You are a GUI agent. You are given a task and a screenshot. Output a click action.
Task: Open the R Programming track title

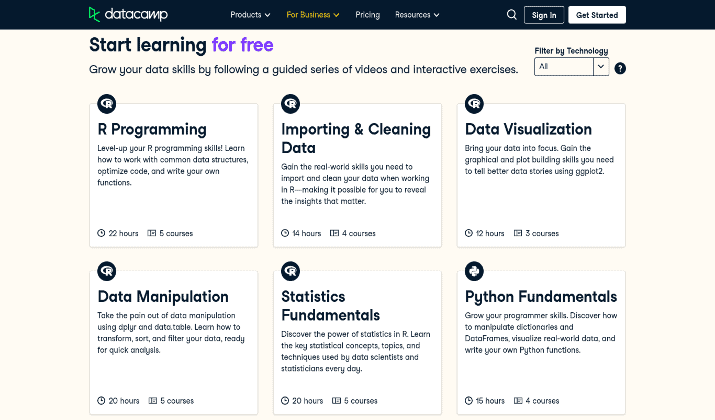[152, 130]
